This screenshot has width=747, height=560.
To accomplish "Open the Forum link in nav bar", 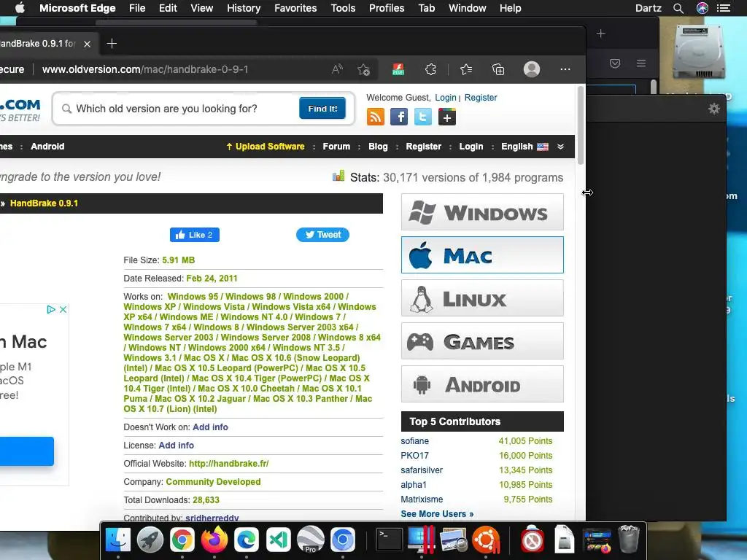I will pyautogui.click(x=336, y=147).
